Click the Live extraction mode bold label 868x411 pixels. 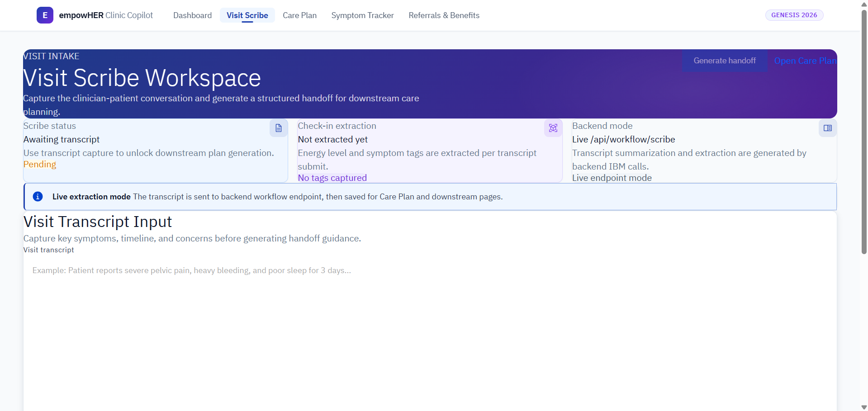[91, 197]
